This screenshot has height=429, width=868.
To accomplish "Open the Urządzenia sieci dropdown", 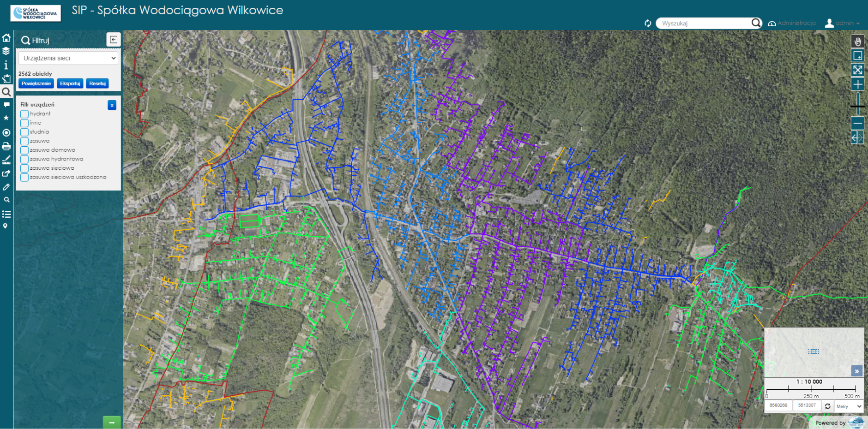I will [x=68, y=58].
